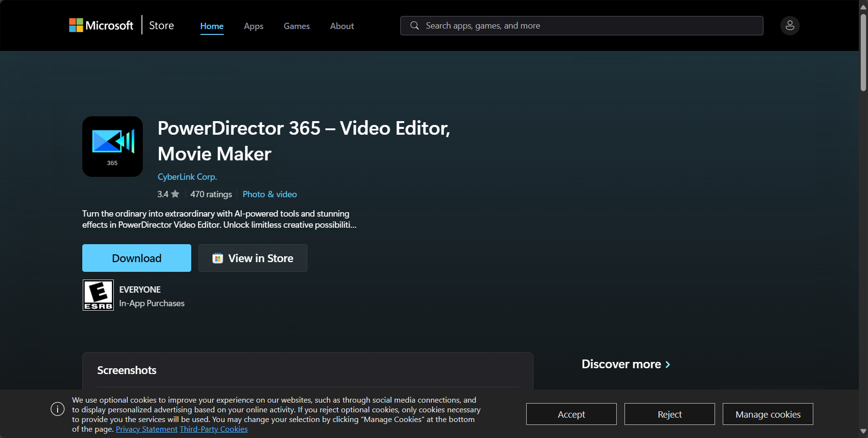Viewport: 868px width, 438px height.
Task: Accept optional cookies
Action: tap(571, 414)
